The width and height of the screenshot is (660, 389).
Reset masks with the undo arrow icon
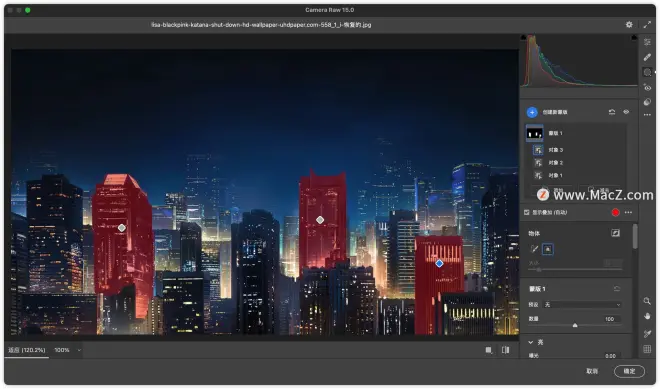point(612,112)
